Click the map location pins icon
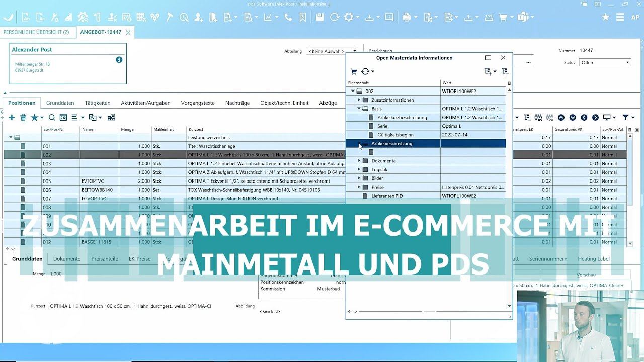Viewport: 644px width, 362px height. (x=154, y=17)
